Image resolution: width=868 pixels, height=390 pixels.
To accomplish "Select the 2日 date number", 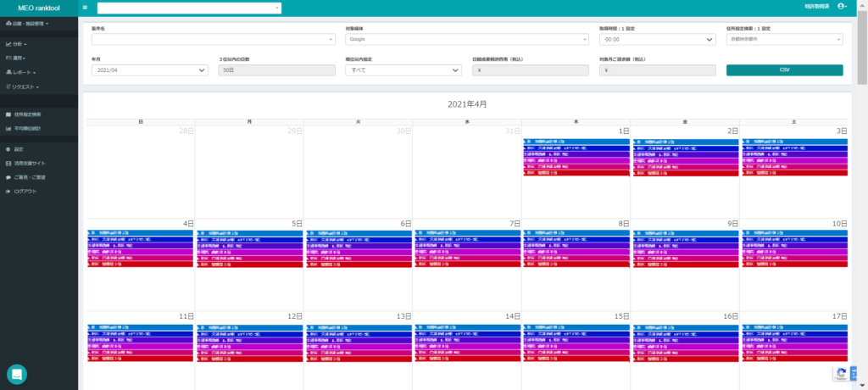I will [732, 131].
